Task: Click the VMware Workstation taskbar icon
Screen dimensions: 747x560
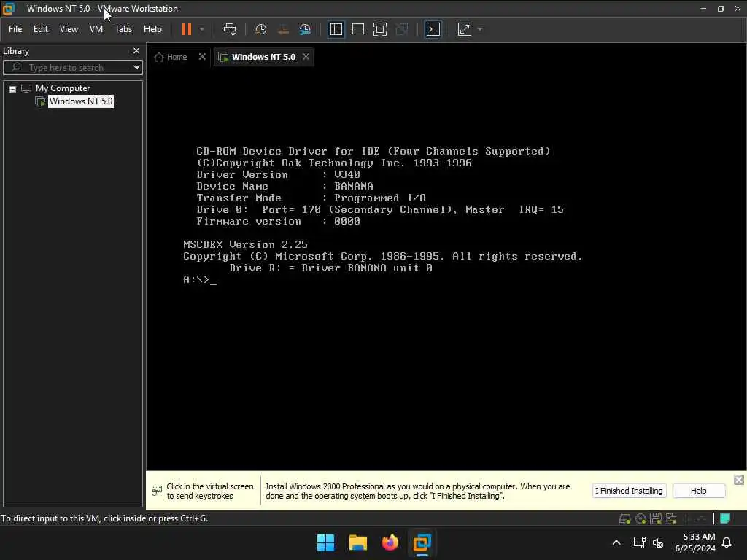Action: pyautogui.click(x=422, y=542)
